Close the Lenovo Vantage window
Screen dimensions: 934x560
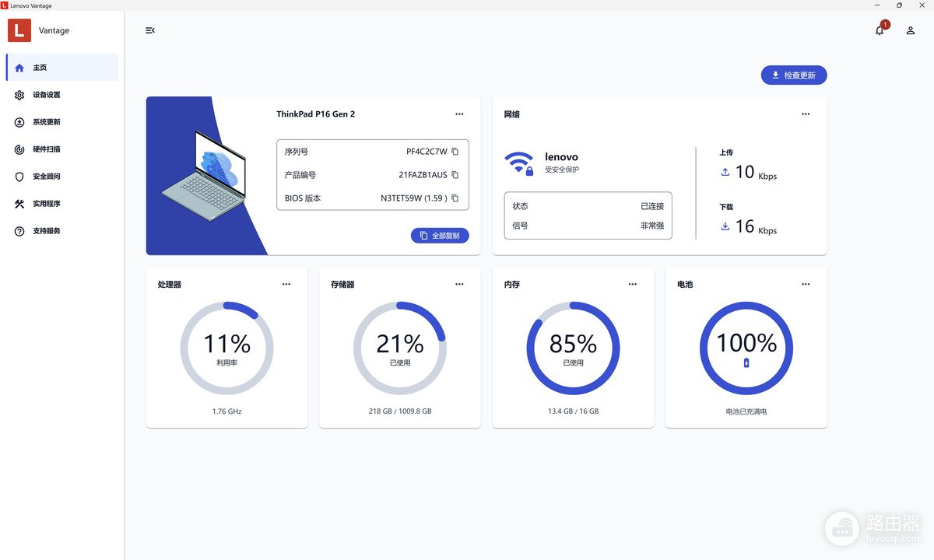(x=920, y=5)
